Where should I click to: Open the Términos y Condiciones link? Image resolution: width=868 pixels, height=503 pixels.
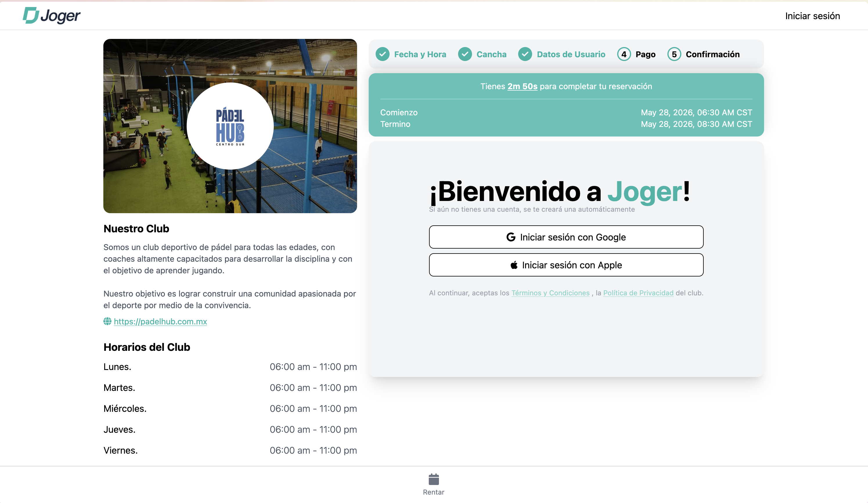click(550, 293)
